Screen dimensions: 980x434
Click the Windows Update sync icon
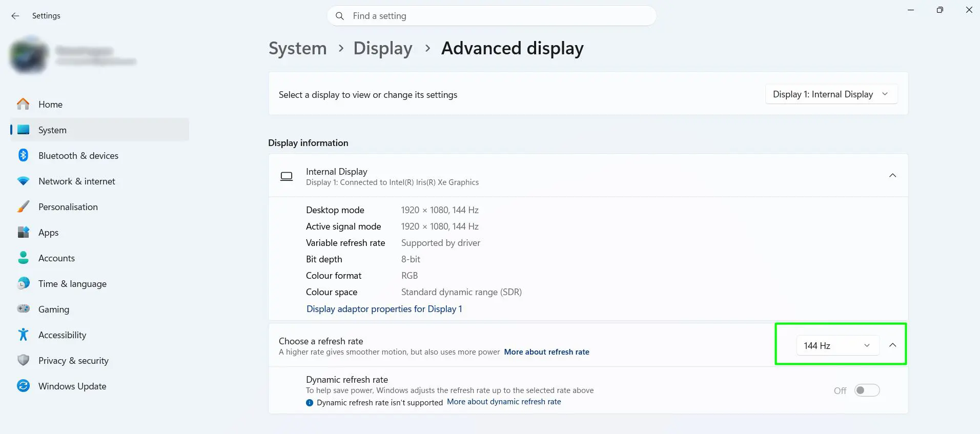pos(23,386)
